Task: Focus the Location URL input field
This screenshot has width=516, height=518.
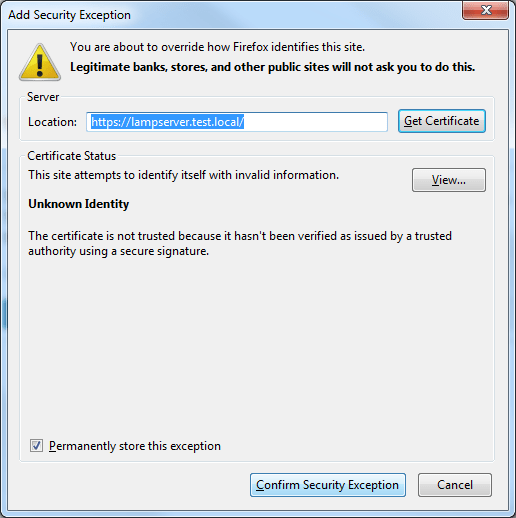Action: pos(237,122)
